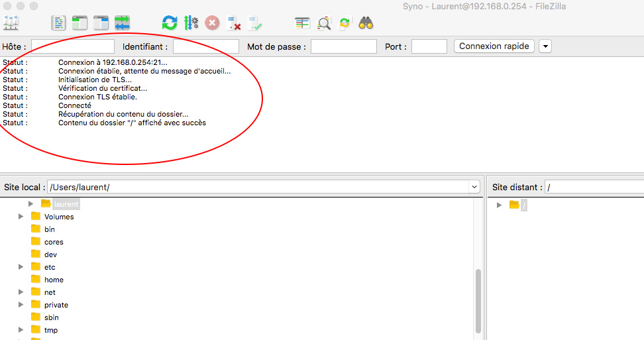Expand the laurent folder
644x340 pixels.
click(x=30, y=203)
